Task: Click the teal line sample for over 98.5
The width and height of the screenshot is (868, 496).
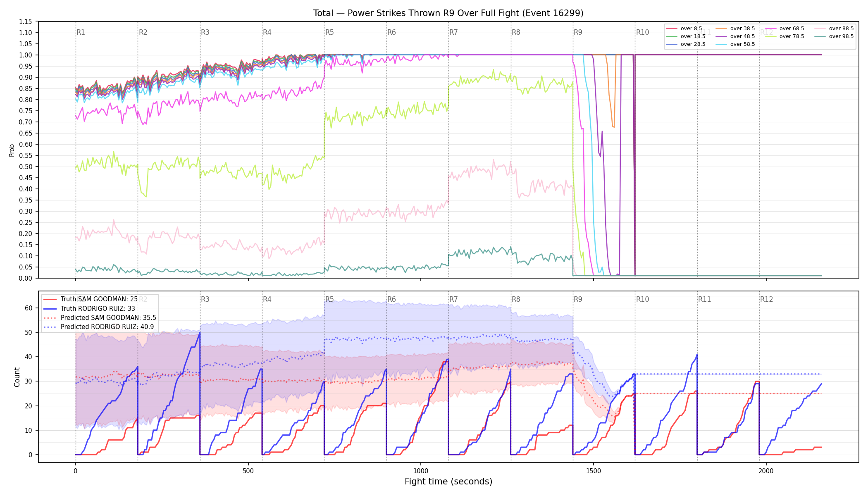Action: pyautogui.click(x=820, y=36)
